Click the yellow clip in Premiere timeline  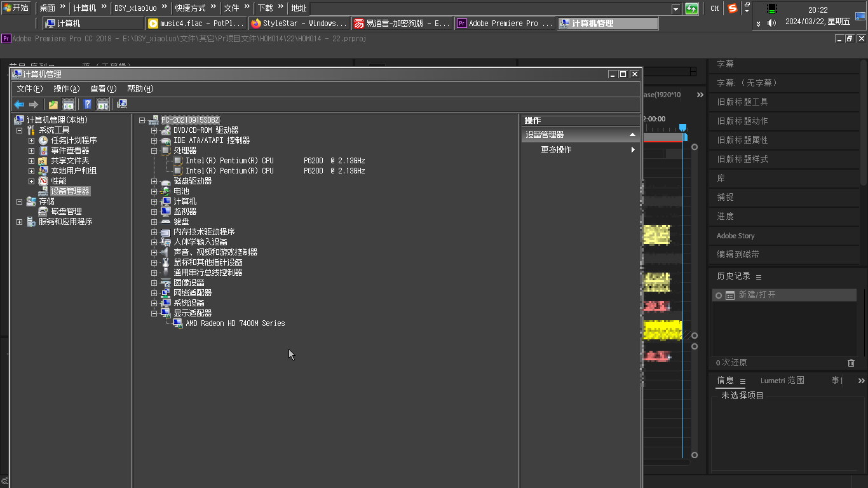coord(663,330)
